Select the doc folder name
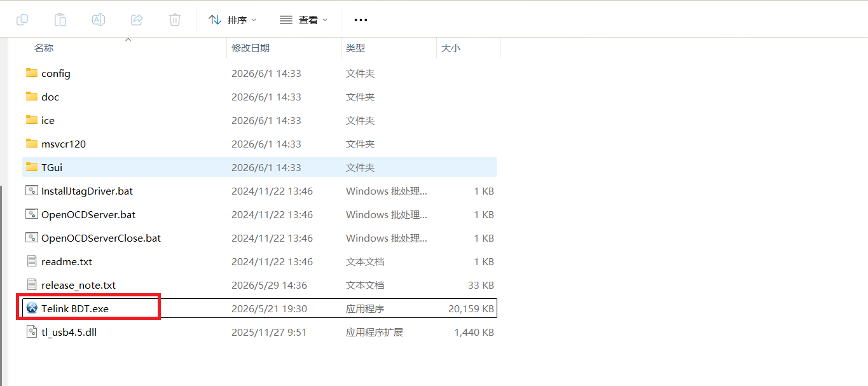This screenshot has width=868, height=386. coord(50,97)
